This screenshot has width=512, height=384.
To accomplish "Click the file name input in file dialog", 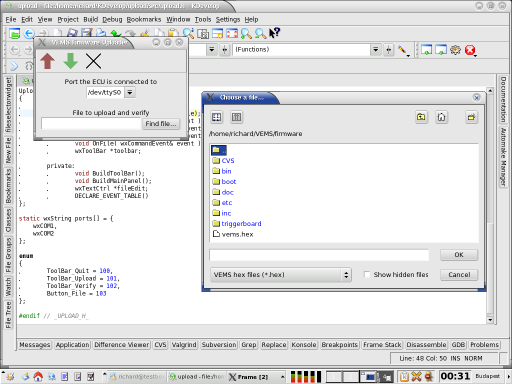I will coord(319,255).
